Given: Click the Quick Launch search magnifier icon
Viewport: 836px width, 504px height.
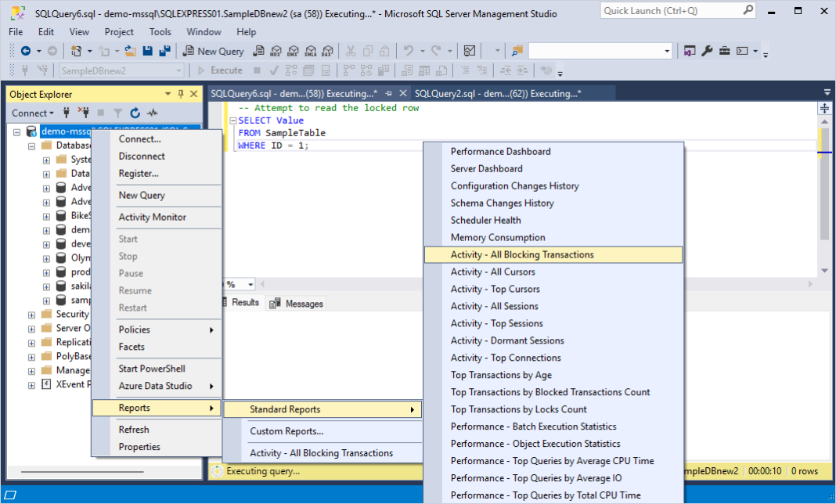Looking at the screenshot, I should click(748, 10).
